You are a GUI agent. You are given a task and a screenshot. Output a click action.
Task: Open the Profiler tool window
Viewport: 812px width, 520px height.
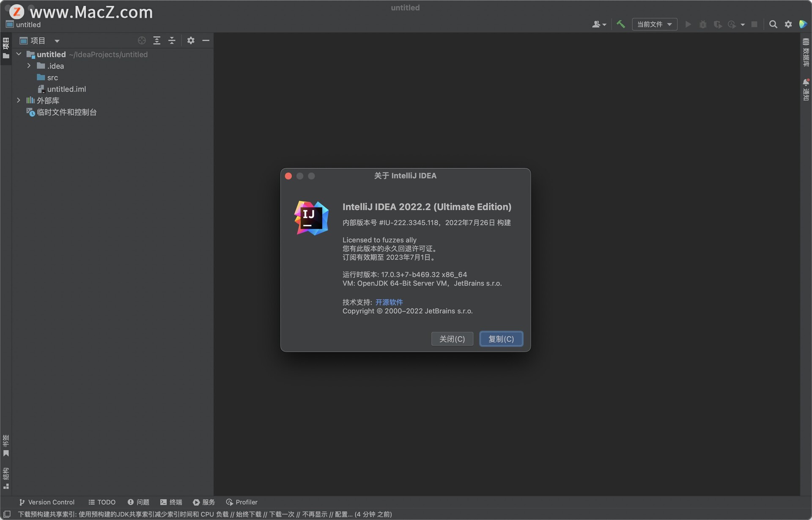[x=241, y=502]
